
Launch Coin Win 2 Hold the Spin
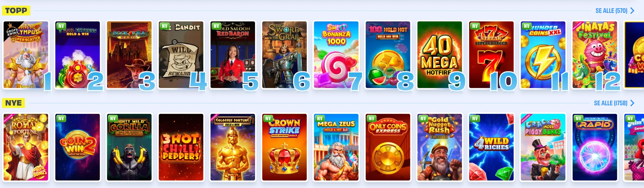(78, 147)
